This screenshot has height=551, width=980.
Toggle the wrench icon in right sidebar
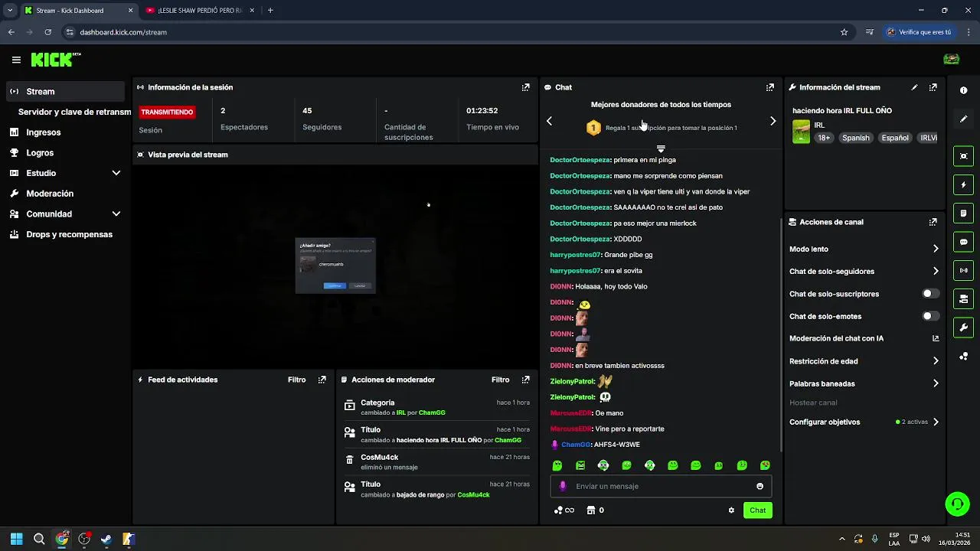(963, 328)
